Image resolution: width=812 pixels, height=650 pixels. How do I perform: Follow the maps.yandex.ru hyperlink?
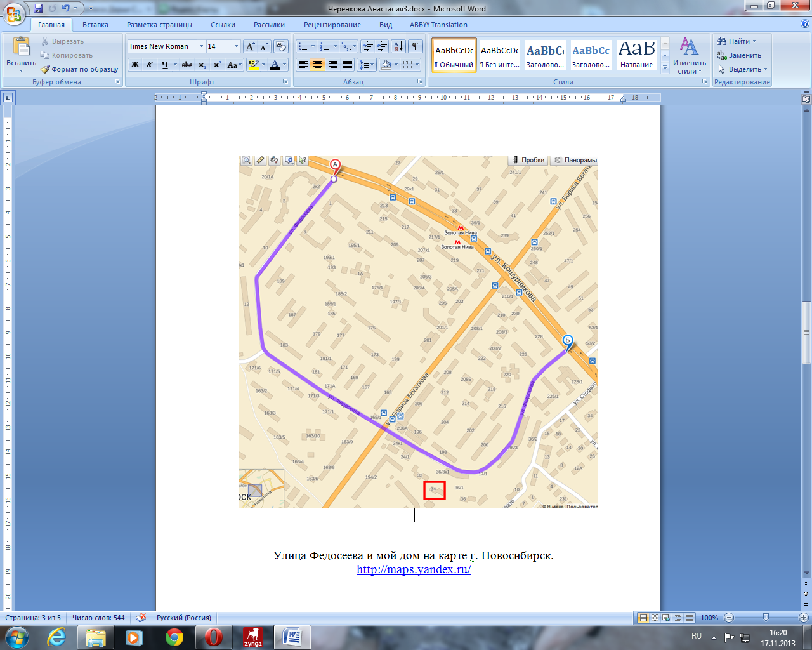click(413, 569)
